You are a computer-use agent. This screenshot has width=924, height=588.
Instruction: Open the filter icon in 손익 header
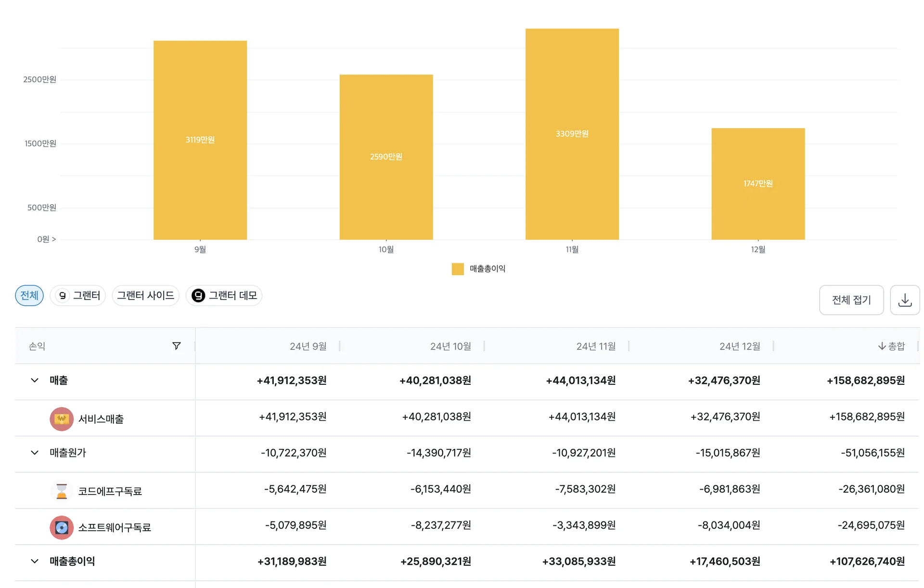click(x=177, y=346)
